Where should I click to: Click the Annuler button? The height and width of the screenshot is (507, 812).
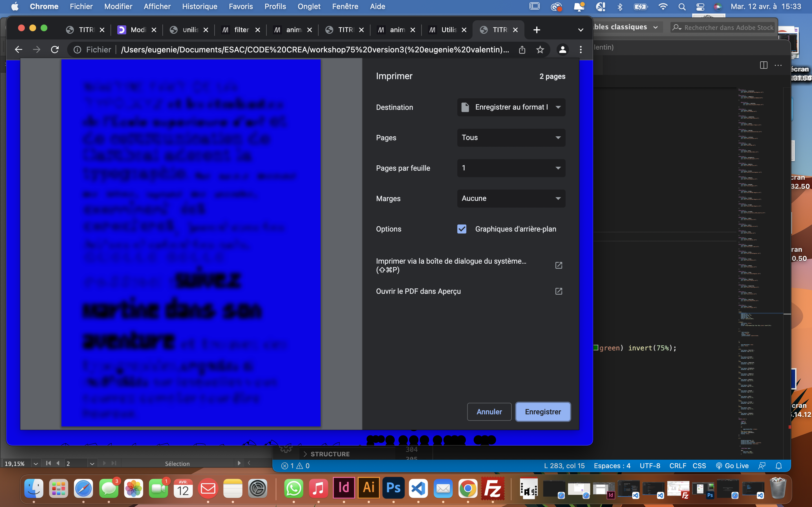tap(489, 412)
